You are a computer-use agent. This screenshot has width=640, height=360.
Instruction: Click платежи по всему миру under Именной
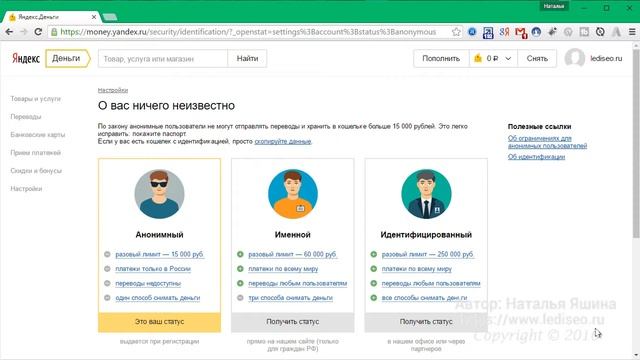click(283, 269)
